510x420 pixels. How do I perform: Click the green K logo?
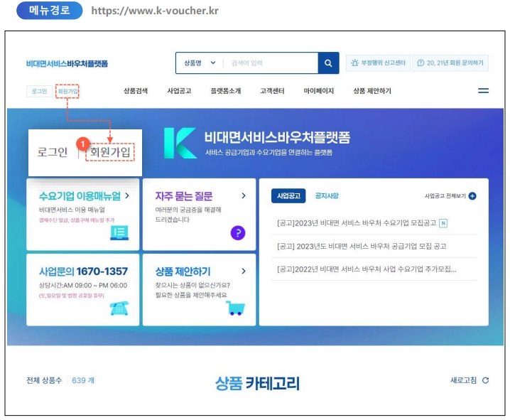coord(180,143)
